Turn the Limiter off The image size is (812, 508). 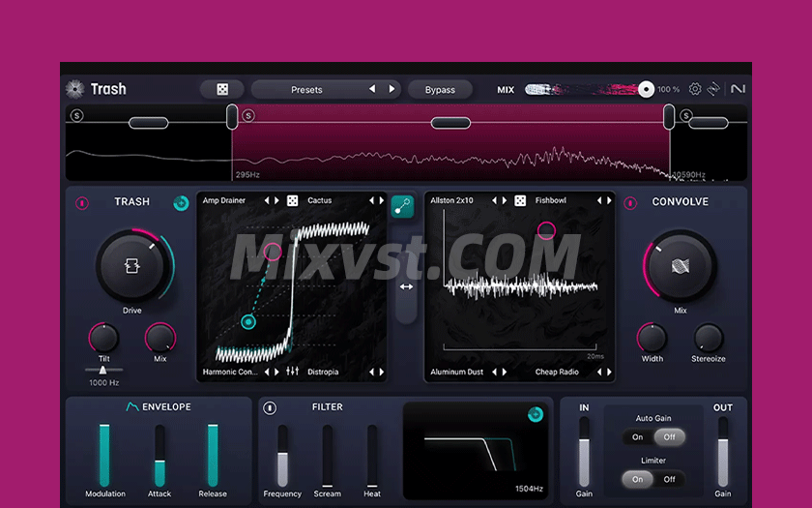coord(669,479)
